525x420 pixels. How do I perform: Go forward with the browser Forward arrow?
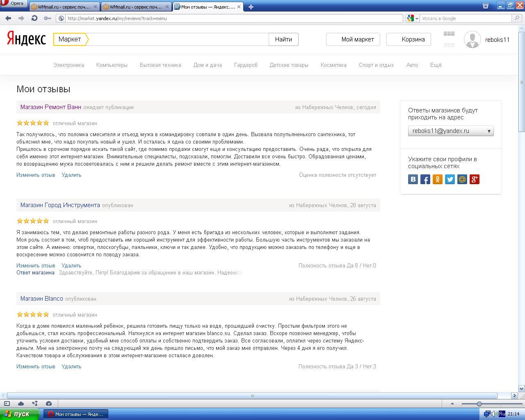(x=21, y=18)
